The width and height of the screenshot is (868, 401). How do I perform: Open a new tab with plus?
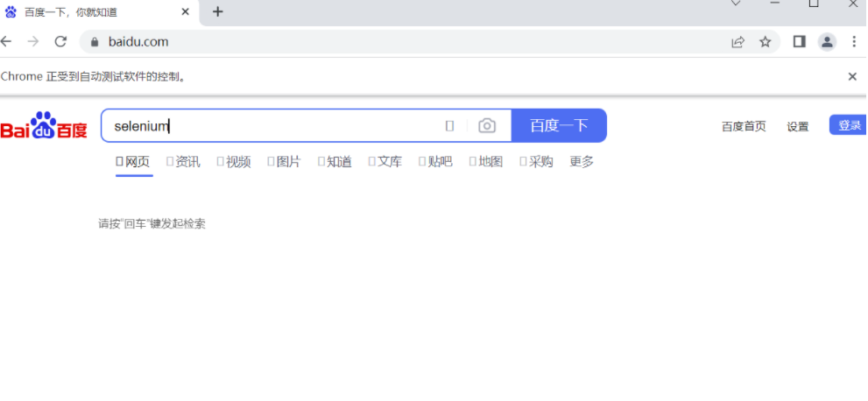(218, 11)
